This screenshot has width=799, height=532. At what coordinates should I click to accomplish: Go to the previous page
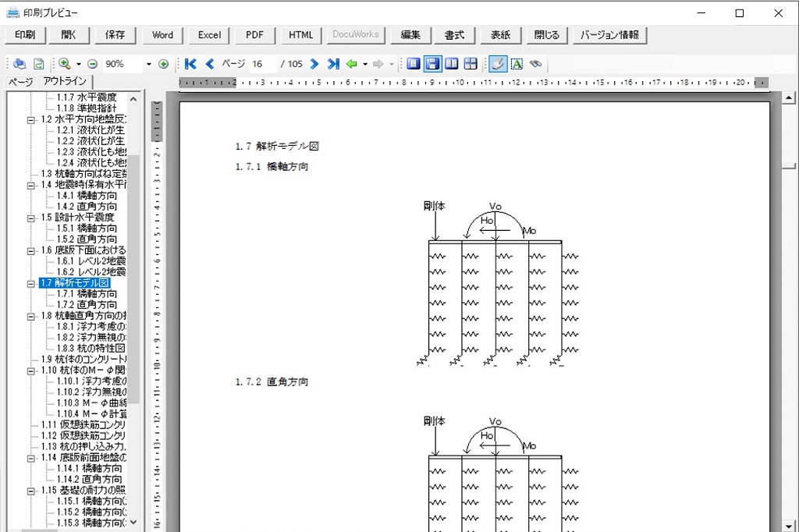pyautogui.click(x=209, y=64)
